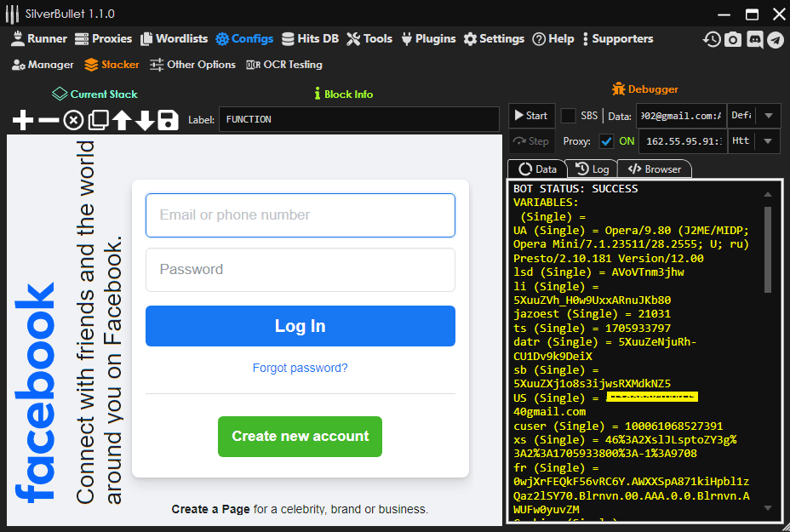
Task: Open the OCR Testing tab
Action: pos(284,65)
